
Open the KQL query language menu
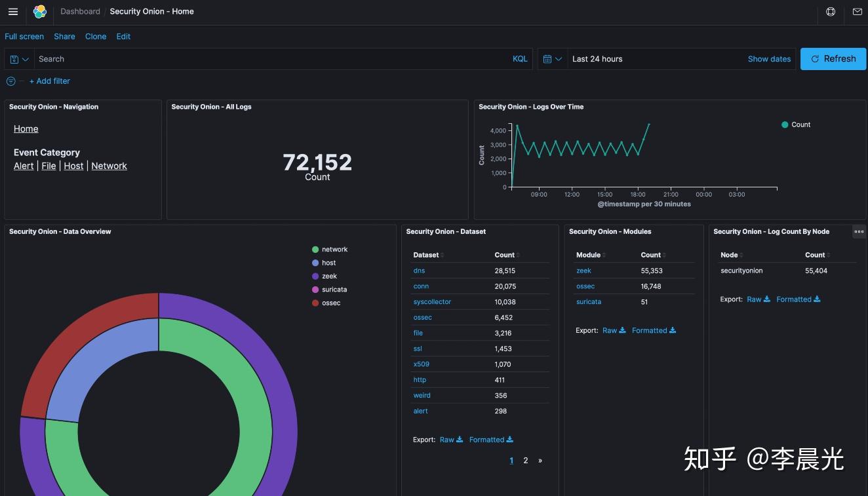coord(520,59)
